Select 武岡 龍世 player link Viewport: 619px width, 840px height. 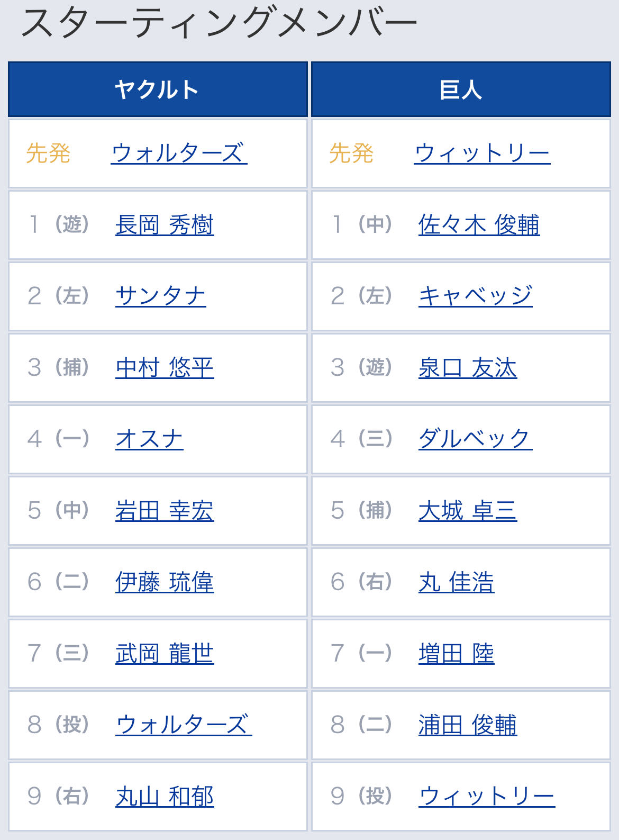(x=165, y=654)
